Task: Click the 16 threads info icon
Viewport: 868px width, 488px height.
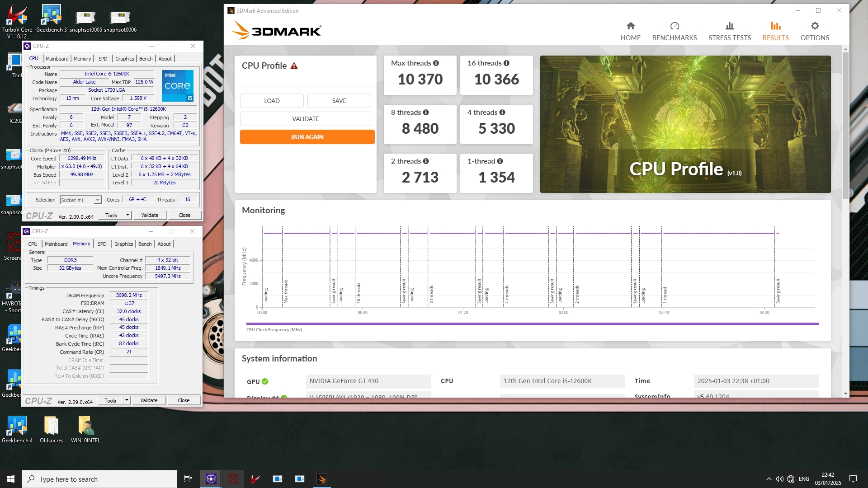Action: pos(506,63)
